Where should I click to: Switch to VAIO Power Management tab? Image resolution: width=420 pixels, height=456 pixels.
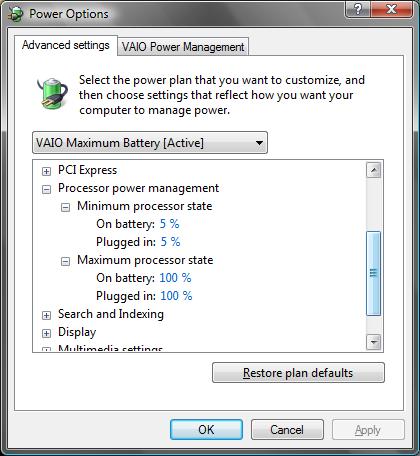point(183,47)
